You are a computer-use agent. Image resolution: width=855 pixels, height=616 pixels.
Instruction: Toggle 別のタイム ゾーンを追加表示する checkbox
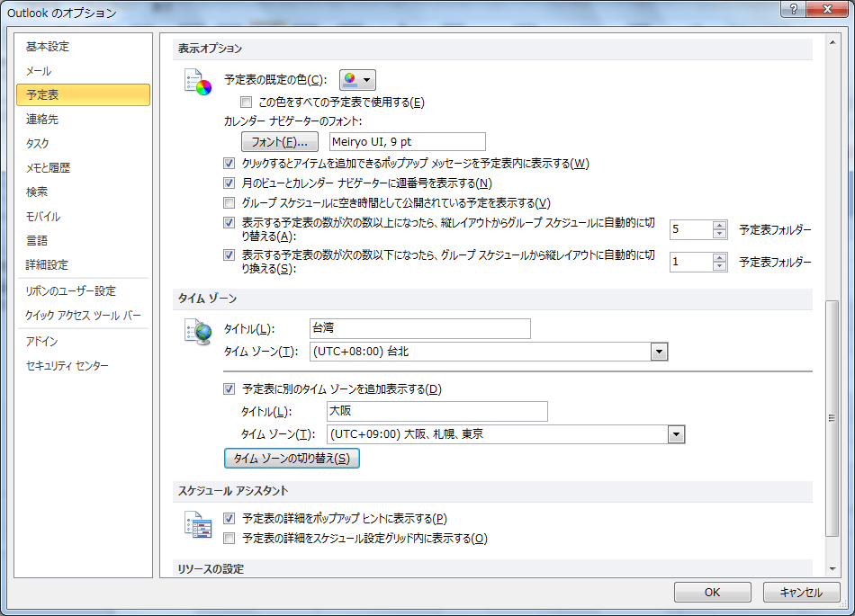pyautogui.click(x=229, y=388)
